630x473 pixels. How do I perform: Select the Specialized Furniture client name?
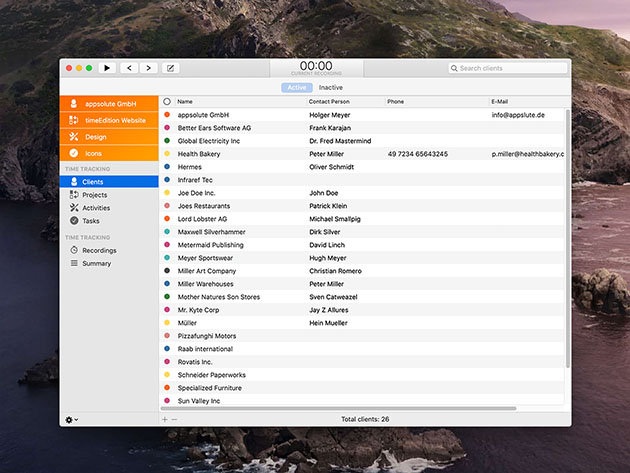[210, 388]
